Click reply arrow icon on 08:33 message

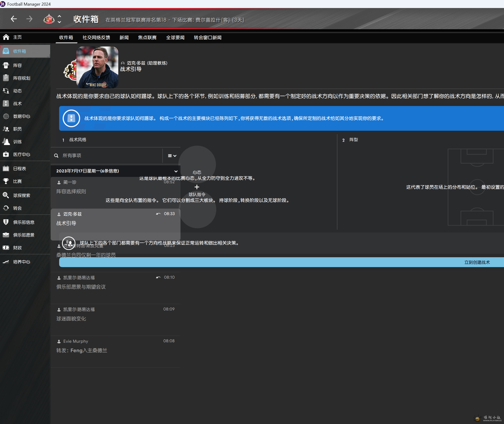tap(158, 214)
